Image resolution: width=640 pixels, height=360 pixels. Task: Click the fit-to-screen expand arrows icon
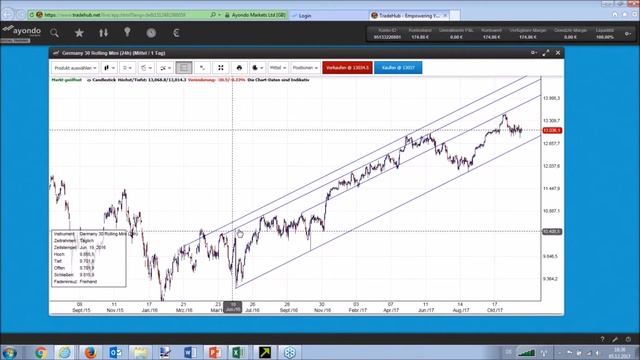click(x=221, y=68)
